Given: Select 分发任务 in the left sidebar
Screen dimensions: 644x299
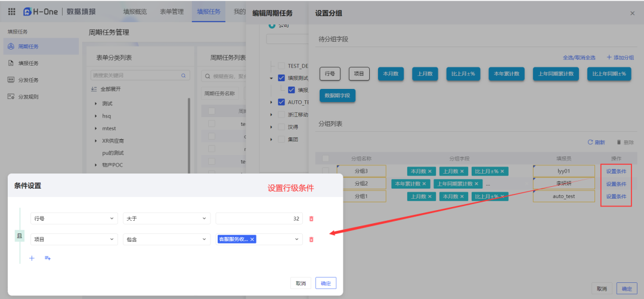Looking at the screenshot, I should click(28, 80).
